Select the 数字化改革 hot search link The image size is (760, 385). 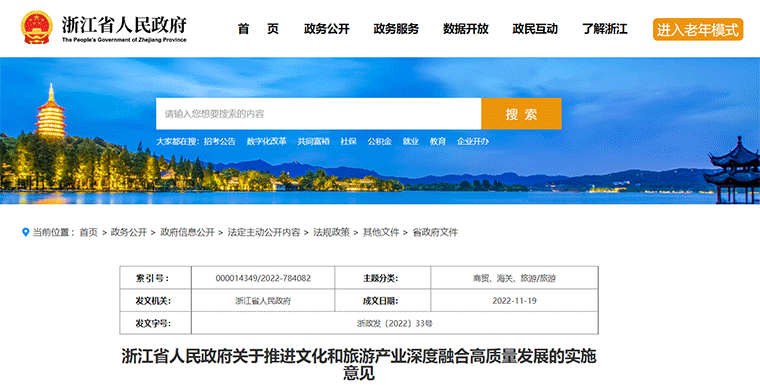(x=267, y=142)
